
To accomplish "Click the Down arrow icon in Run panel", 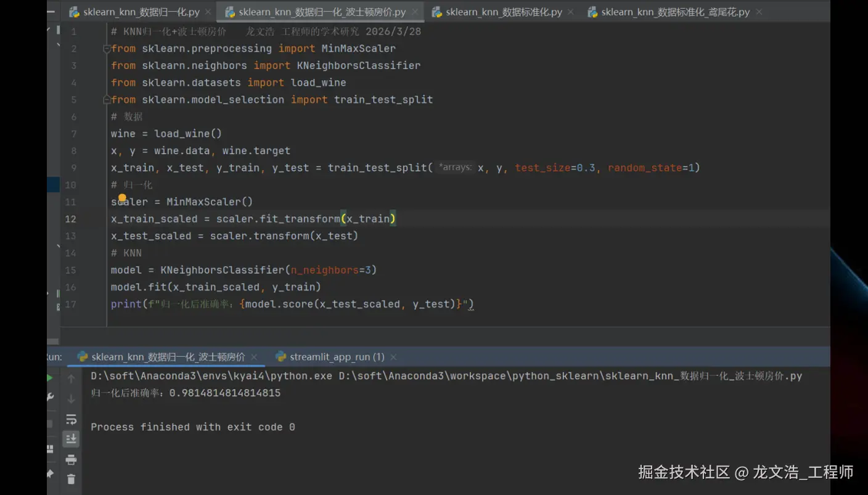I will [x=71, y=399].
